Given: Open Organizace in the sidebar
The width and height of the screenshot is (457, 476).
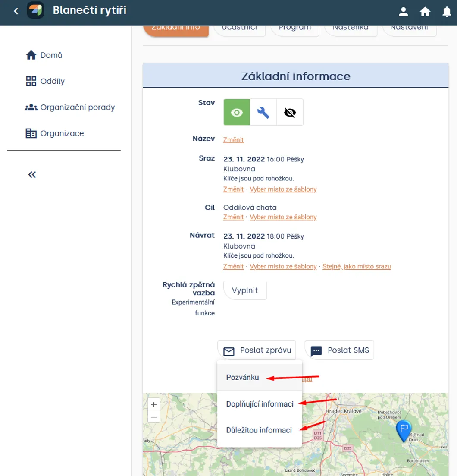Looking at the screenshot, I should coord(55,133).
